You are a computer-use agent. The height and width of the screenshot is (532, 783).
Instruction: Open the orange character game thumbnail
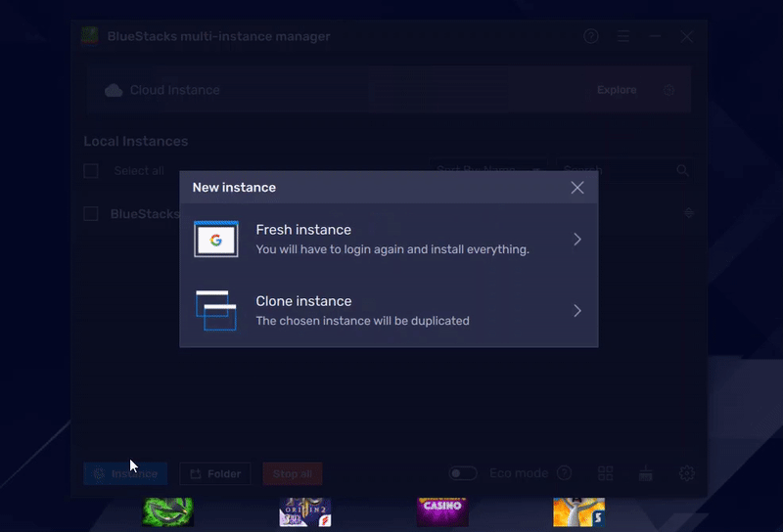(x=578, y=511)
